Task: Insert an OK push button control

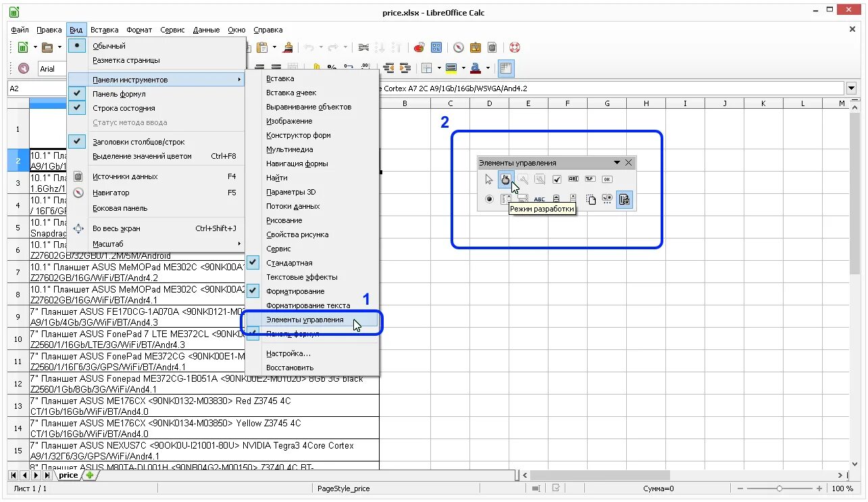Action: point(607,179)
